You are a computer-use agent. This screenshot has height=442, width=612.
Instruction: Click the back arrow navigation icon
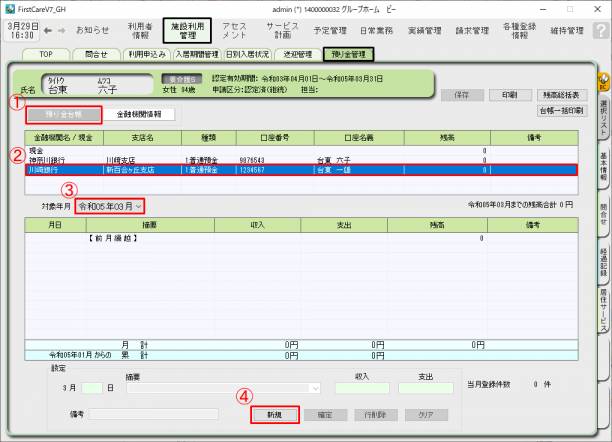47,30
